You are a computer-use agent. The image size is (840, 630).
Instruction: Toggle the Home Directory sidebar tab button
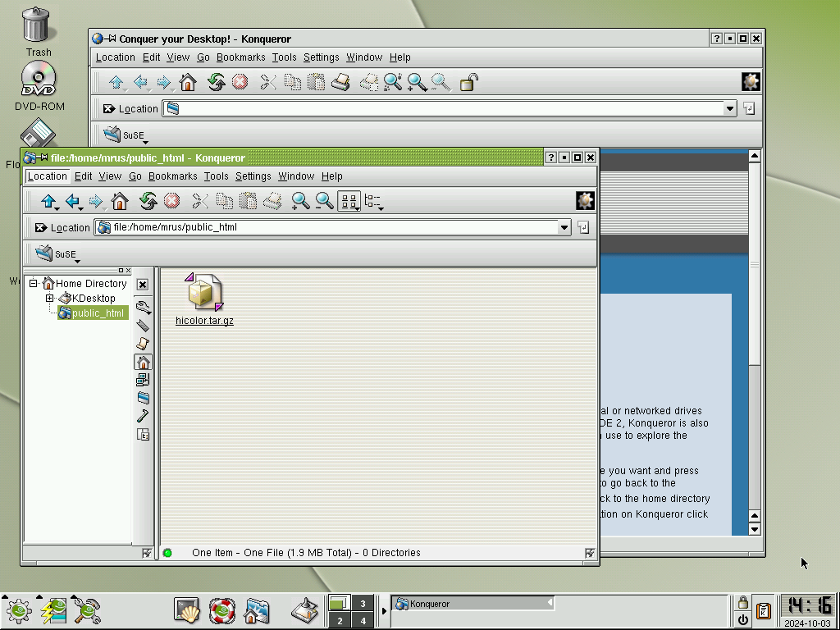click(x=143, y=362)
